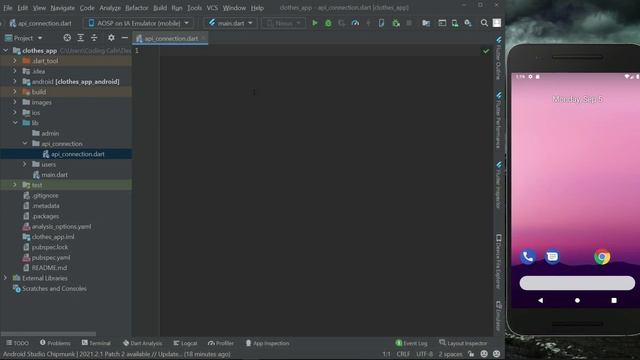Click the Android Studio Patch 2 update notification
The height and width of the screenshot is (360, 640).
[x=117, y=354]
